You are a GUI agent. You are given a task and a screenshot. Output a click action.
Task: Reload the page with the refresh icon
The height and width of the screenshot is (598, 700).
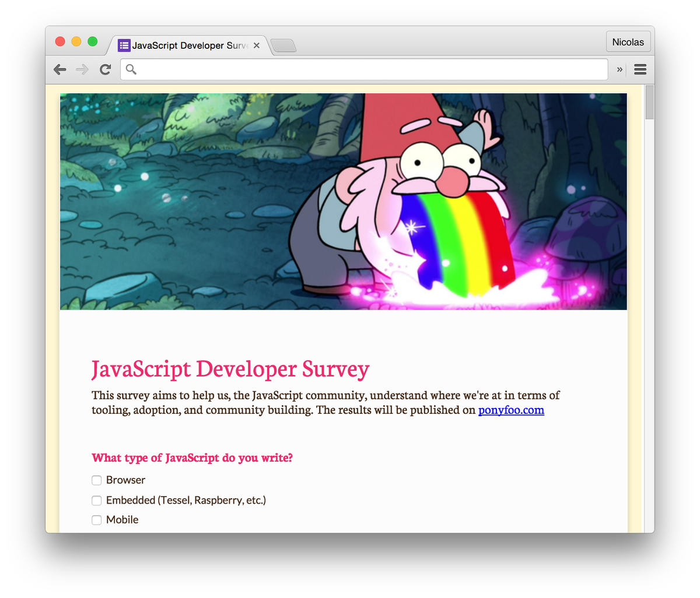coord(105,69)
